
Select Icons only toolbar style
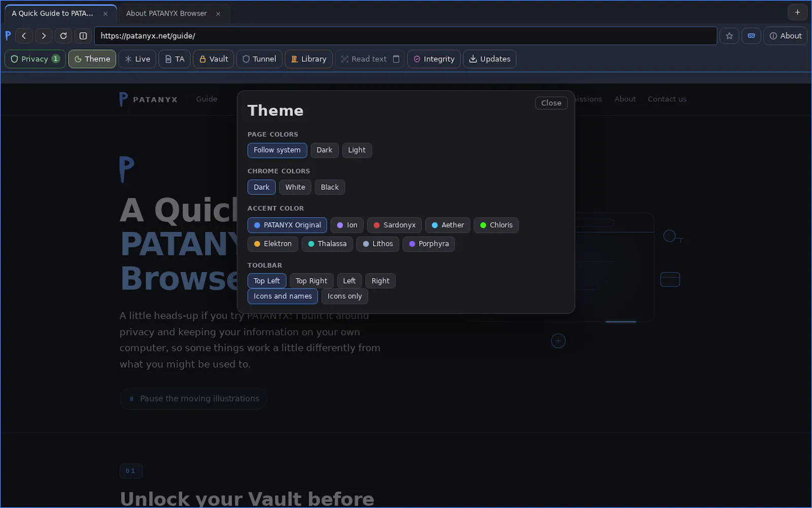tap(345, 296)
